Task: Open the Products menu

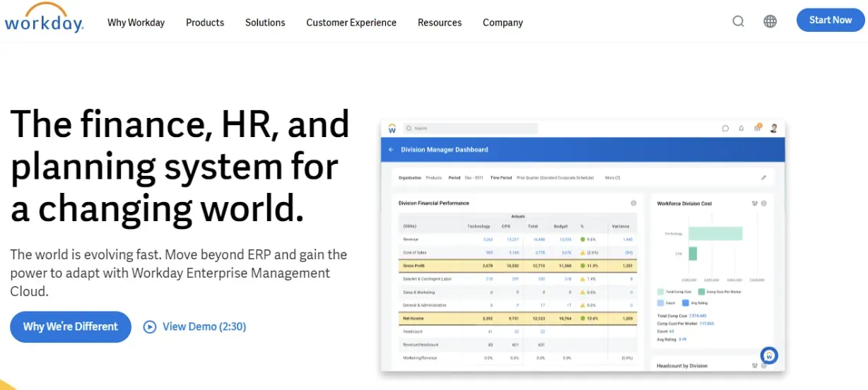Action: click(205, 23)
